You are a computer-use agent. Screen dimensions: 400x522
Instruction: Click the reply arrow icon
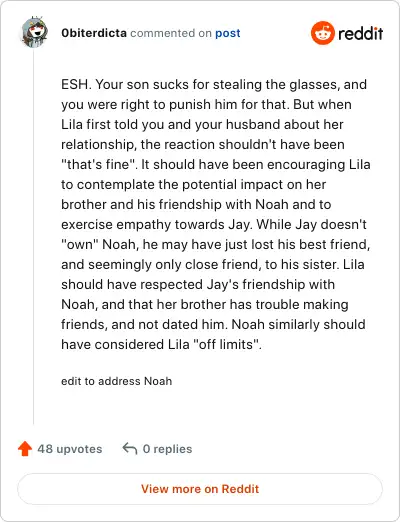coord(130,449)
